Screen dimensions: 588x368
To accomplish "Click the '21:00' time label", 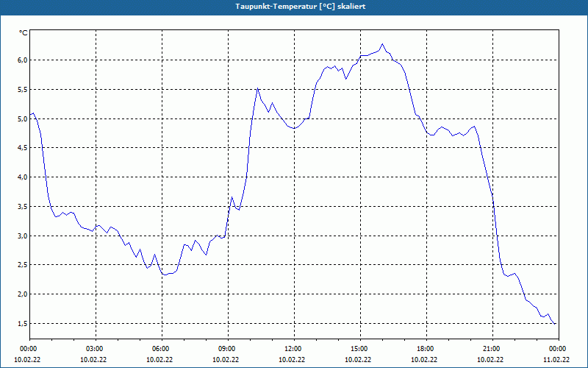I will point(490,349).
